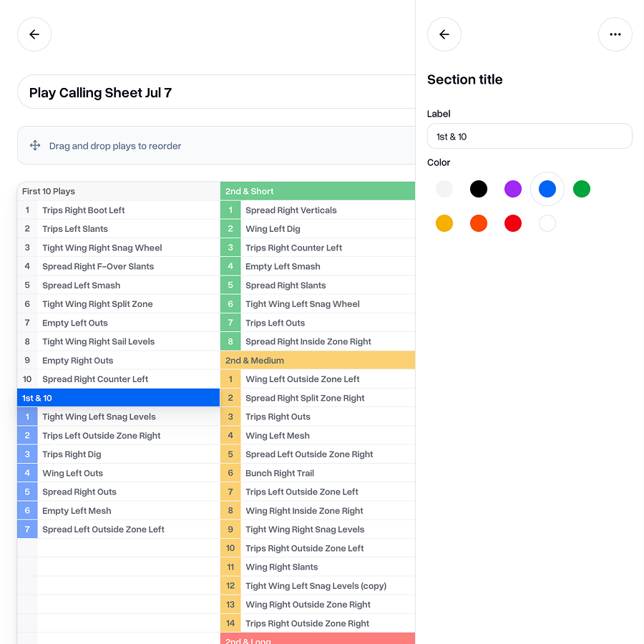Click the drag and drop move icon
Screen dimensions: 644x644
click(35, 145)
